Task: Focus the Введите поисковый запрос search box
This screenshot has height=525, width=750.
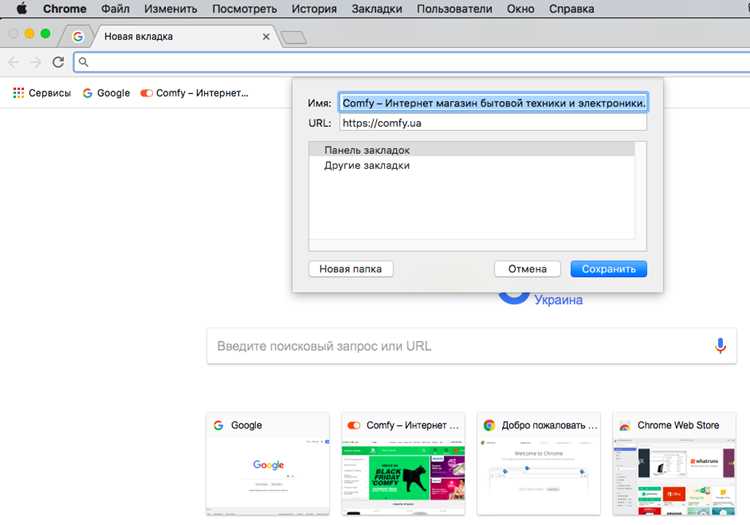Action: [472, 346]
